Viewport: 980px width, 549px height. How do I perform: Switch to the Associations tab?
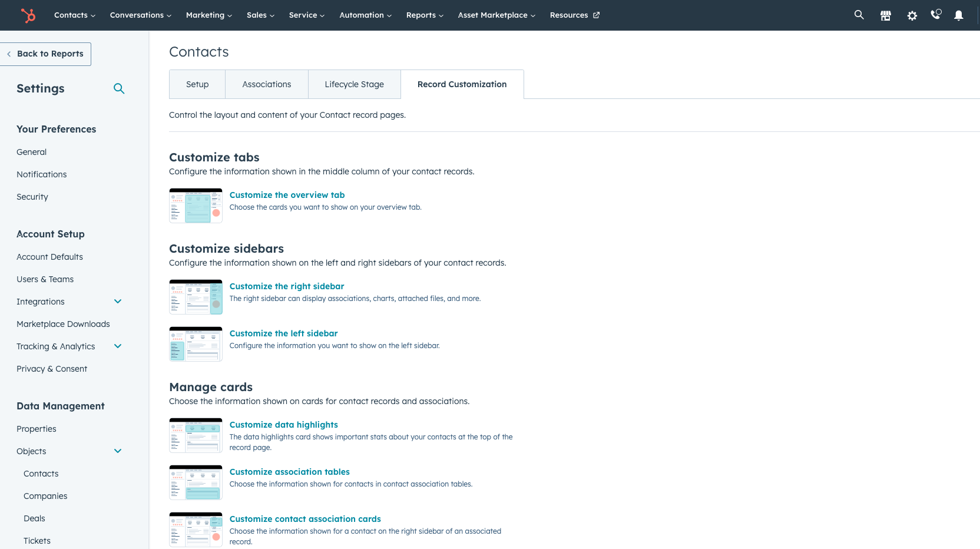pyautogui.click(x=267, y=84)
